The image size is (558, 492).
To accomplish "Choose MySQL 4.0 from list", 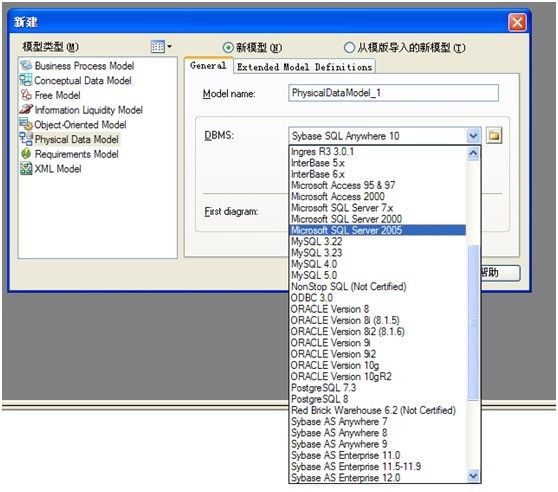I will [378, 264].
